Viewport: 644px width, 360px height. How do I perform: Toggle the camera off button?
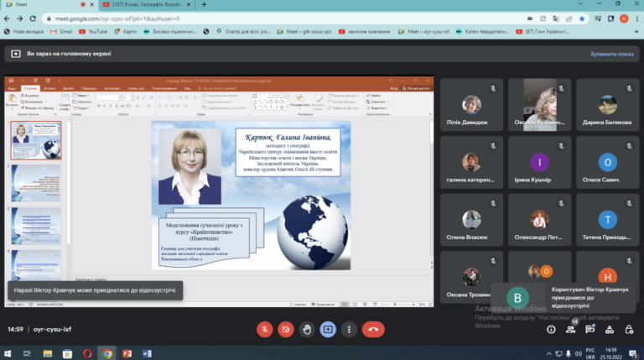click(286, 329)
